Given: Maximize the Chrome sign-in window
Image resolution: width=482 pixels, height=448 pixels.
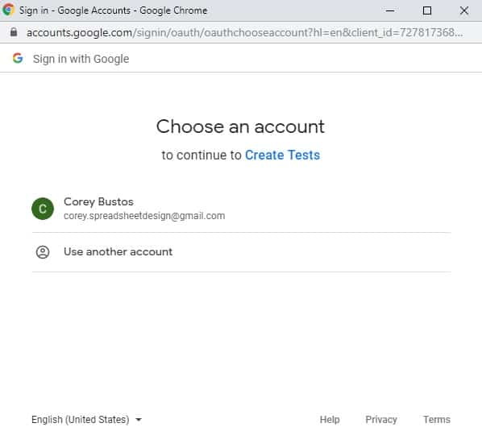Looking at the screenshot, I should coord(427,10).
